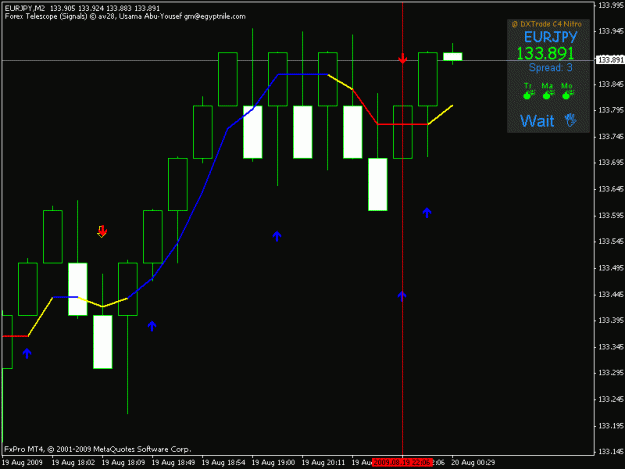Click the 19 Aug 18:49 time axis label
This screenshot has width=625, height=469.
point(174,463)
